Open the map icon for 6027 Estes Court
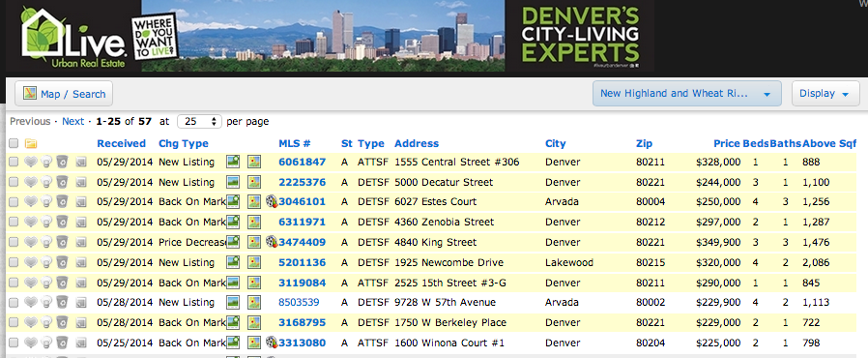868x358 pixels. 253,202
